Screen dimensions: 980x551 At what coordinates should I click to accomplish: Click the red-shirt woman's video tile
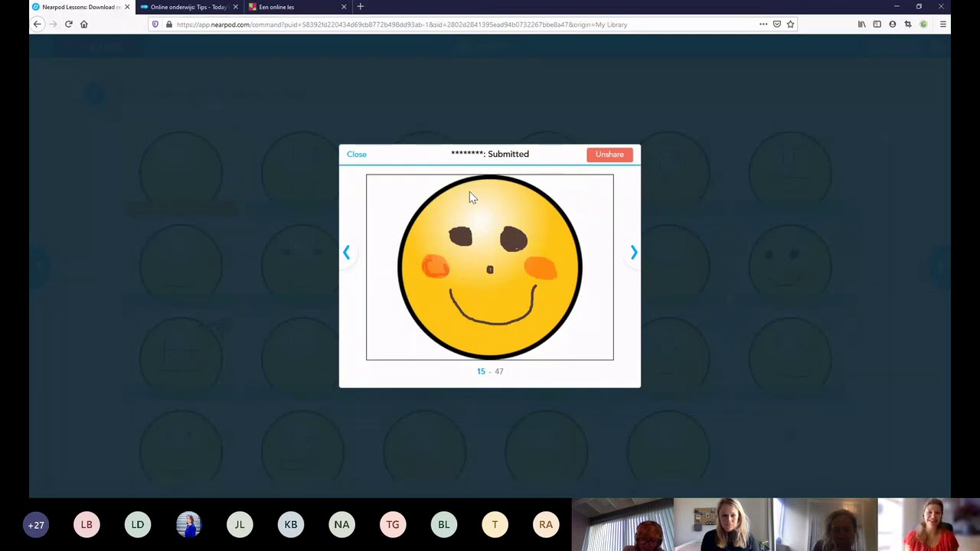(929, 524)
